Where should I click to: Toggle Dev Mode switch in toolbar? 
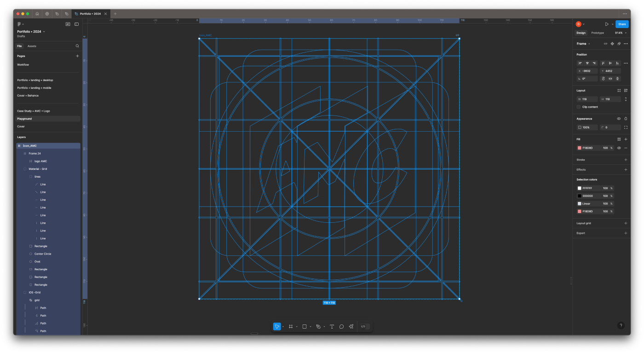point(364,326)
